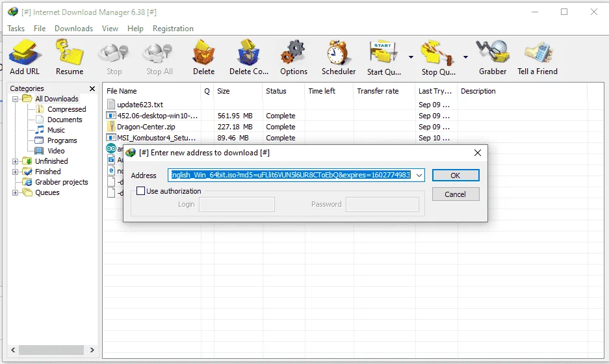This screenshot has height=364, width=609.
Task: Sort by the Description column header
Action: [523, 91]
